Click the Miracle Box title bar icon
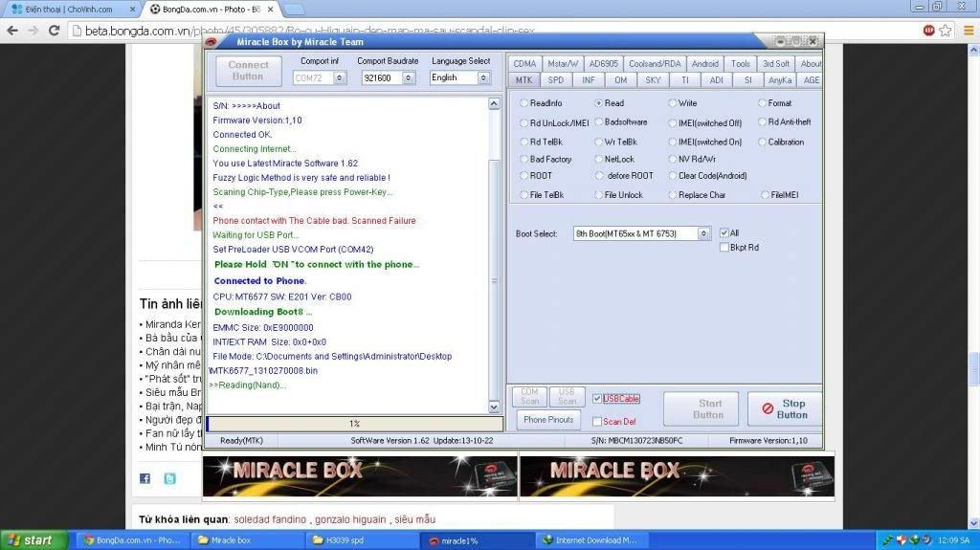The width and height of the screenshot is (980, 550). click(212, 42)
